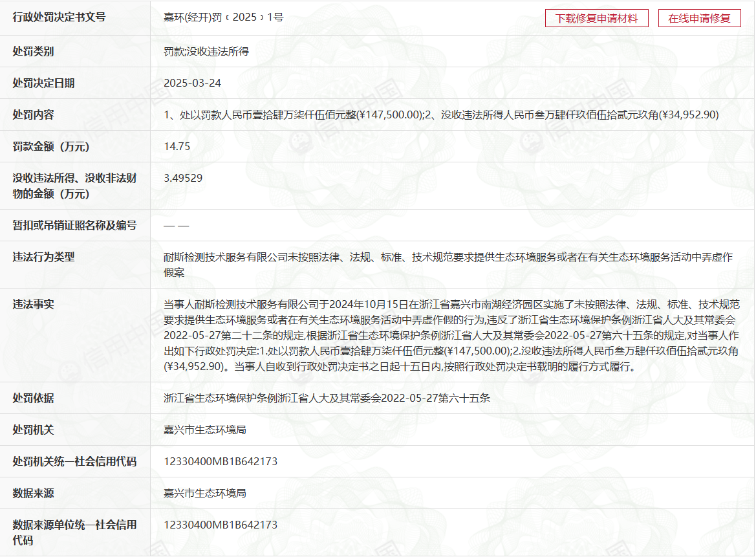
Task: Select the 处罚依据 legal basis value text
Action: pyautogui.click(x=327, y=398)
